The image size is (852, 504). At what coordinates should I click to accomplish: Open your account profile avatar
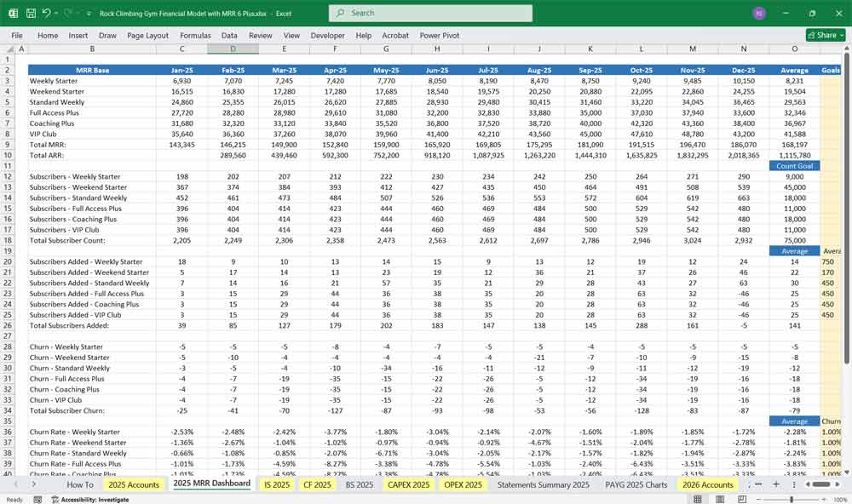point(761,13)
